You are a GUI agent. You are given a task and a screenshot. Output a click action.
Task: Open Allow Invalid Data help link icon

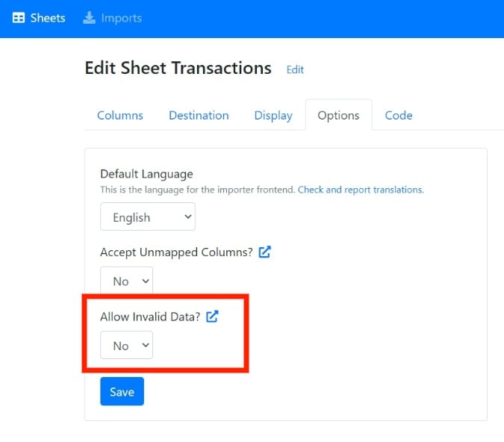click(x=212, y=317)
